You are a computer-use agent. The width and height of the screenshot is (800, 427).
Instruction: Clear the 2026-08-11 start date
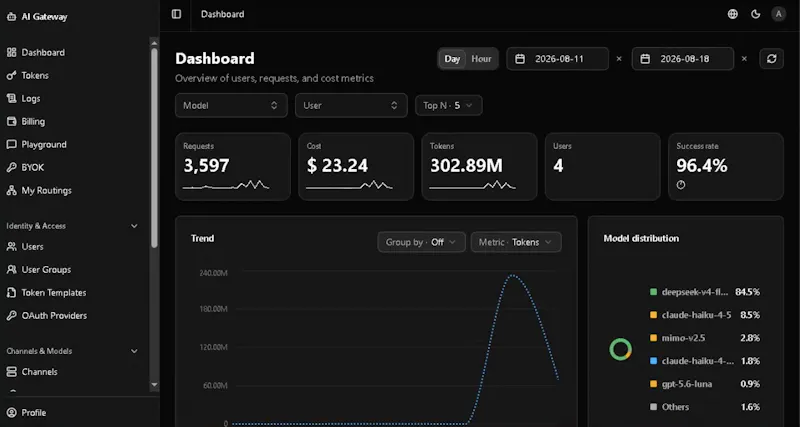(619, 59)
